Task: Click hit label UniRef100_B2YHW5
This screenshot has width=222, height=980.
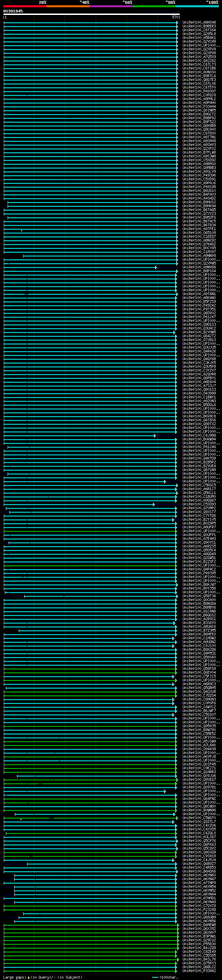Action: [199, 332]
